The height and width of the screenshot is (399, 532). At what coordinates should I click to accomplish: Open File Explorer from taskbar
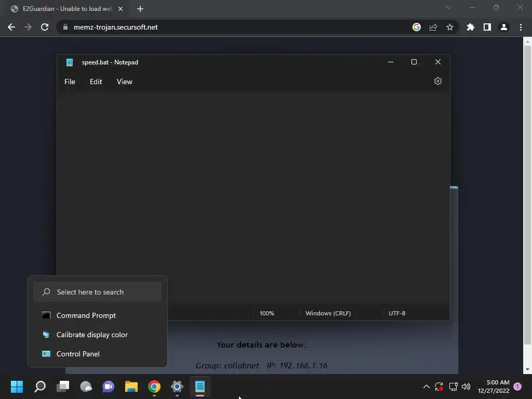pos(131,387)
